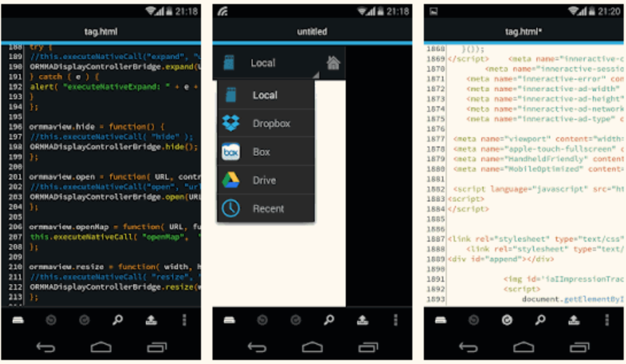Choose Drive in the storage list
The image size is (626, 364).
tap(266, 180)
